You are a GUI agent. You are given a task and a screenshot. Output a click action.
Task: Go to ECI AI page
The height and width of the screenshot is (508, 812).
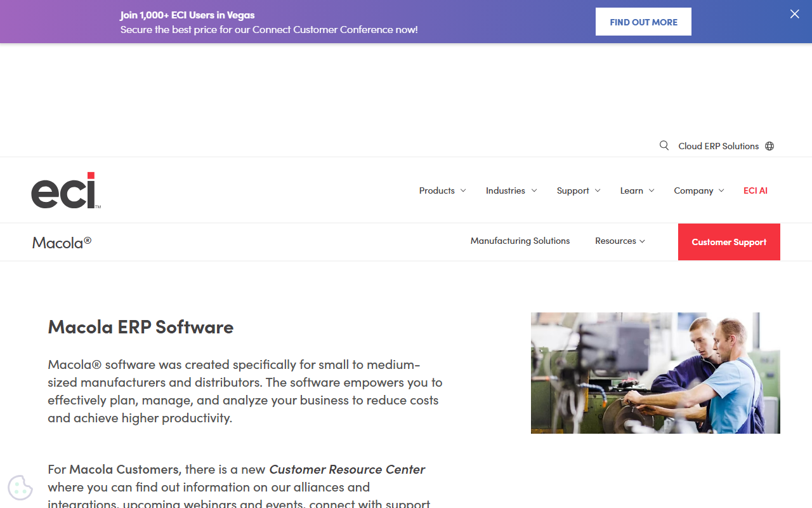(756, 190)
